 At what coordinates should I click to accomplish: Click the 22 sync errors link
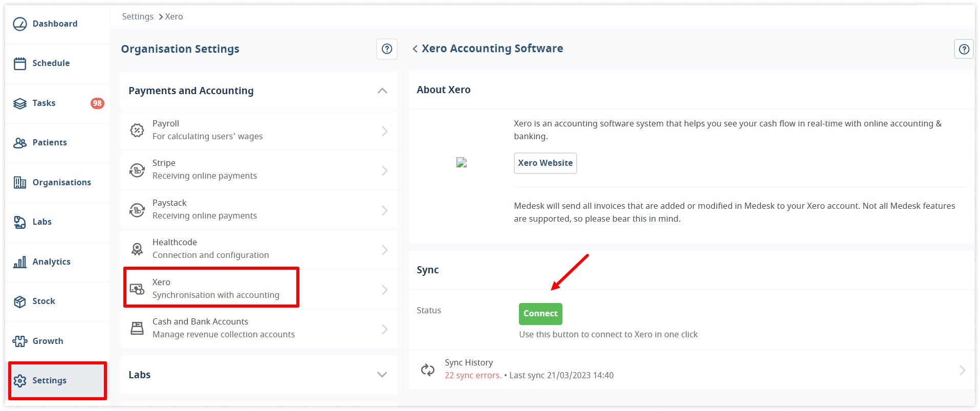473,375
